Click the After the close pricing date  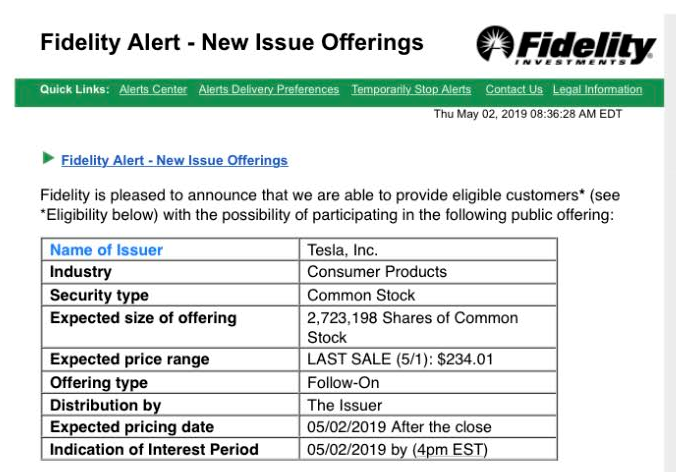[397, 427]
